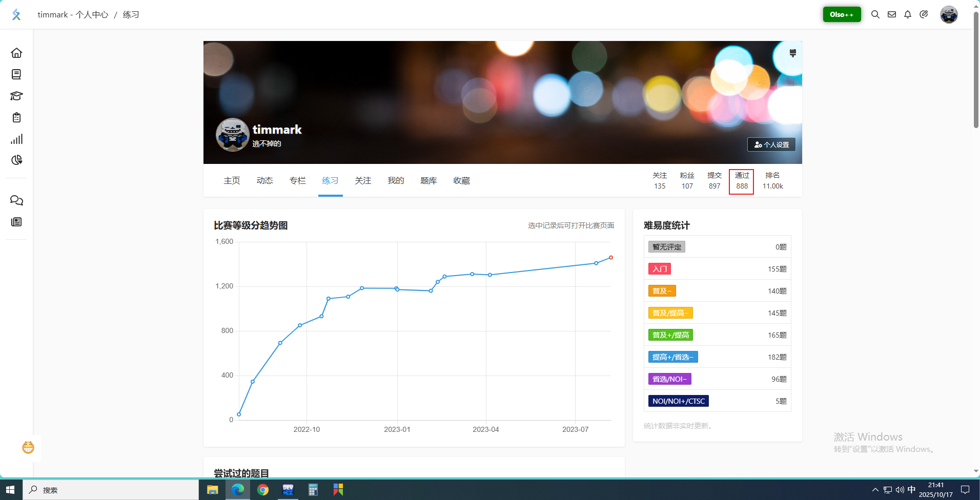980x500 pixels.
Task: Click the clipboard contests icon in sidebar
Action: point(16,117)
